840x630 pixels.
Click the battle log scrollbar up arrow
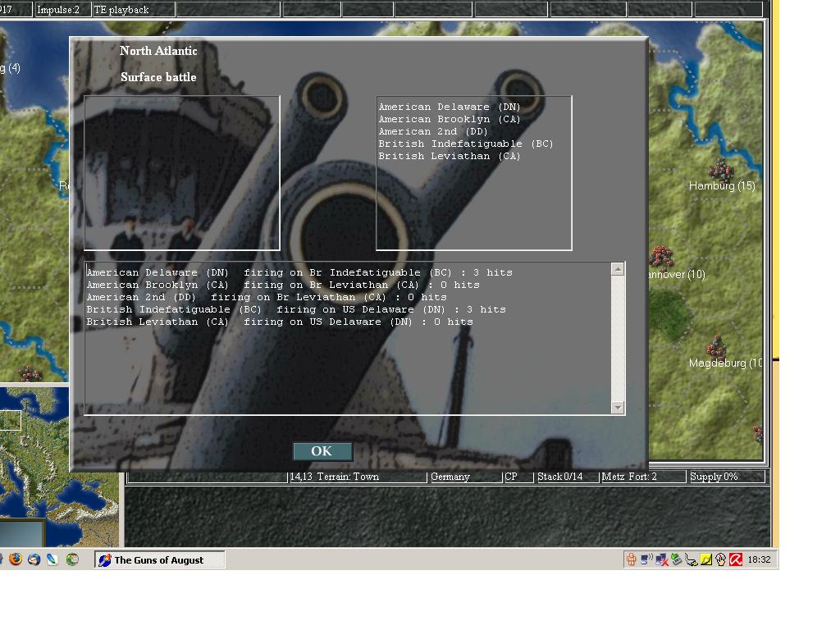pos(618,269)
